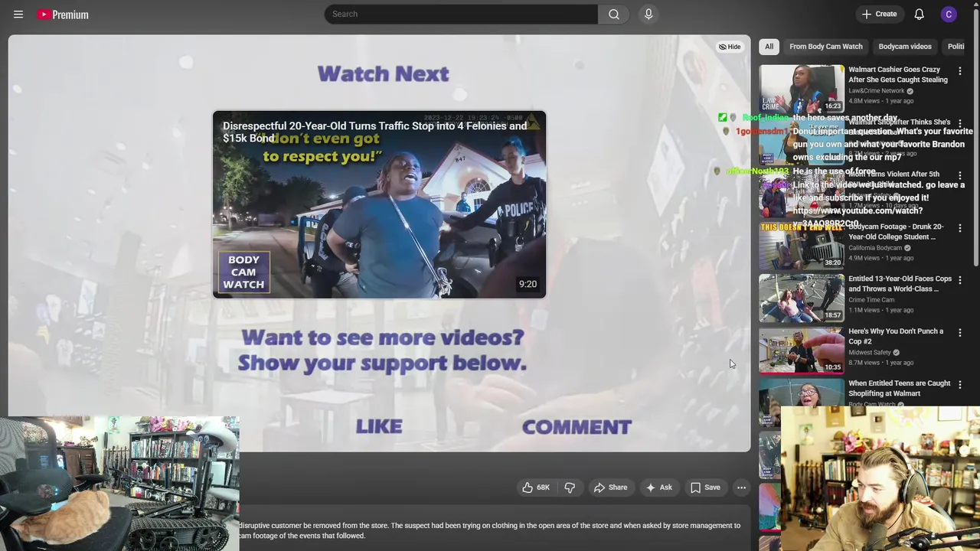The image size is (980, 551).
Task: Play the suggested Disrespectful 20-Year-Old video
Action: coord(379,204)
